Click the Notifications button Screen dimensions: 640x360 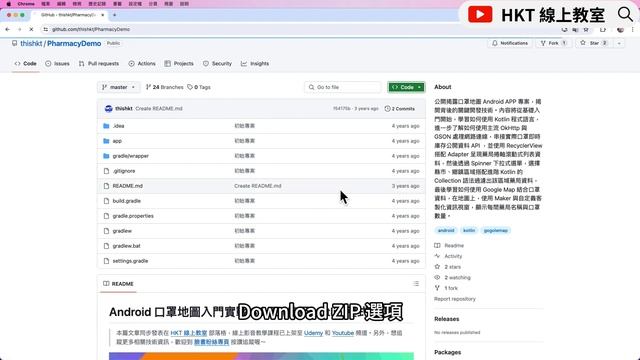510,43
